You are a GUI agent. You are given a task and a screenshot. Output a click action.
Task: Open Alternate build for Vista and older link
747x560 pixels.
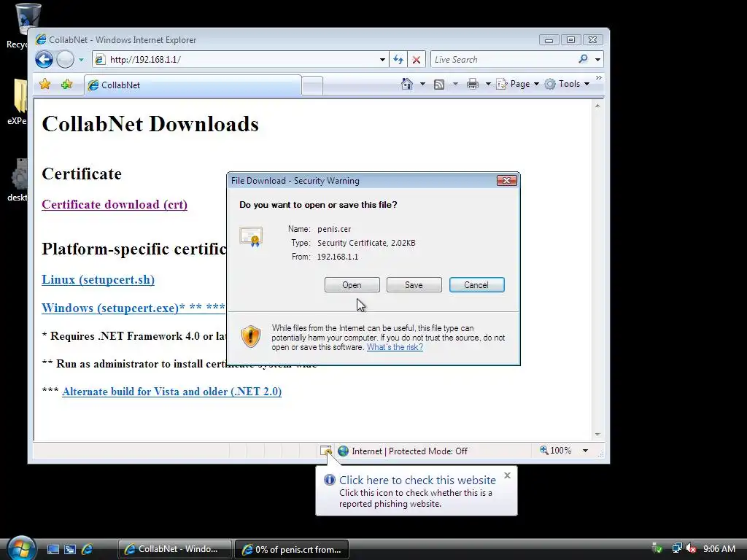point(171,392)
